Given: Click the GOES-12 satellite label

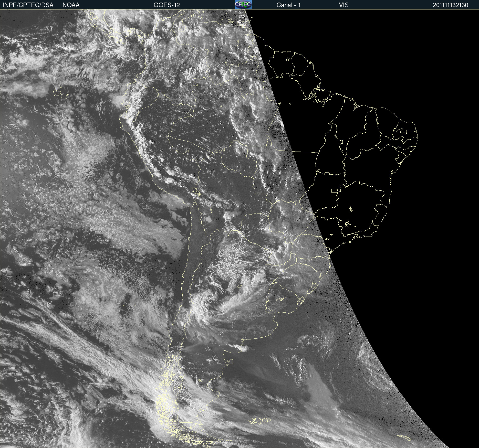Looking at the screenshot, I should (167, 5).
